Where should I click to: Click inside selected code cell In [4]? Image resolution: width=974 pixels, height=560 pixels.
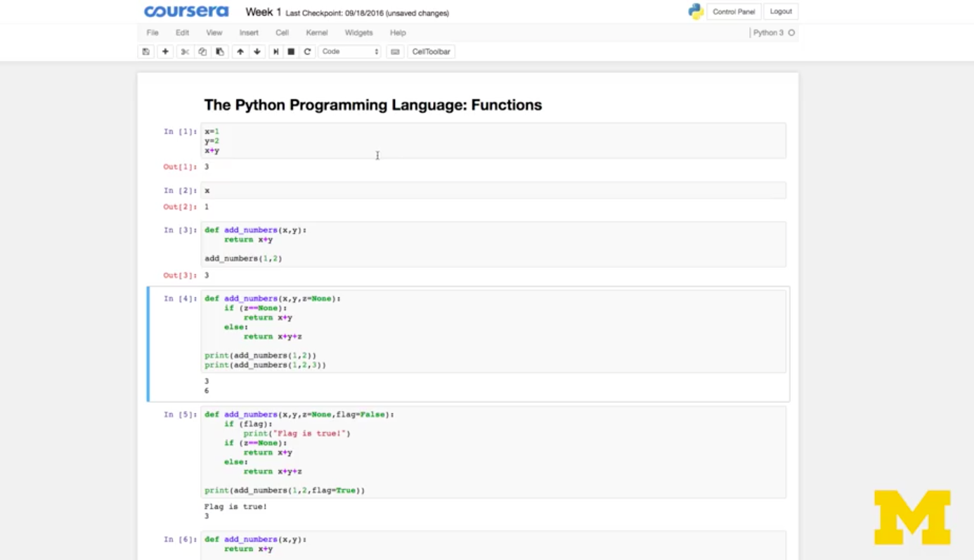click(493, 332)
